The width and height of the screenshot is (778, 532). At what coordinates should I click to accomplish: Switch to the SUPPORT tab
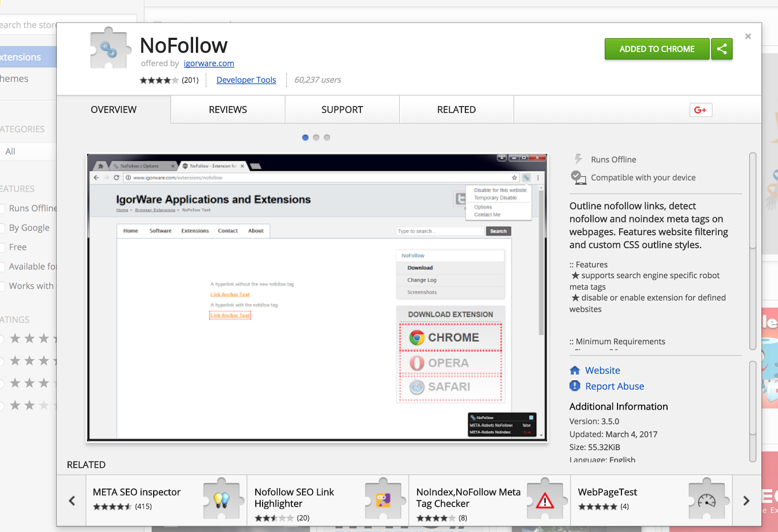pos(342,109)
